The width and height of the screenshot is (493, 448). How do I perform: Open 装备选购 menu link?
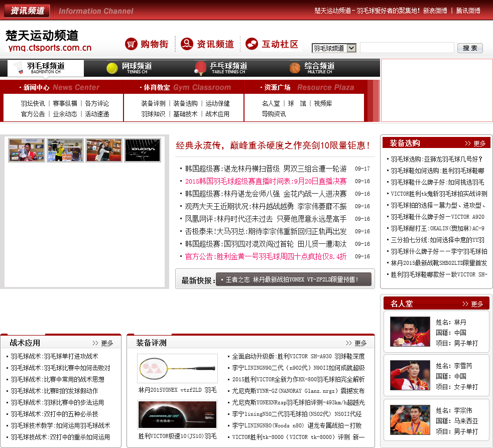186,103
